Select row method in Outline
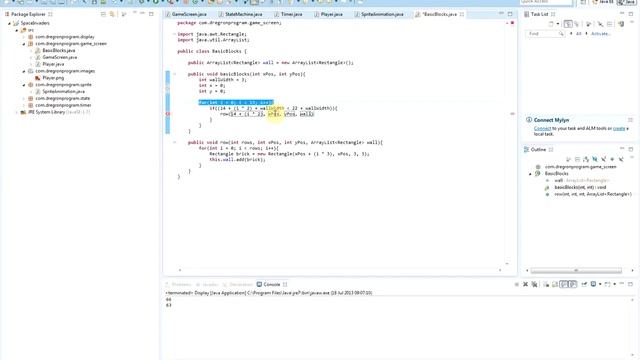The height and width of the screenshot is (360, 640). coord(593,194)
